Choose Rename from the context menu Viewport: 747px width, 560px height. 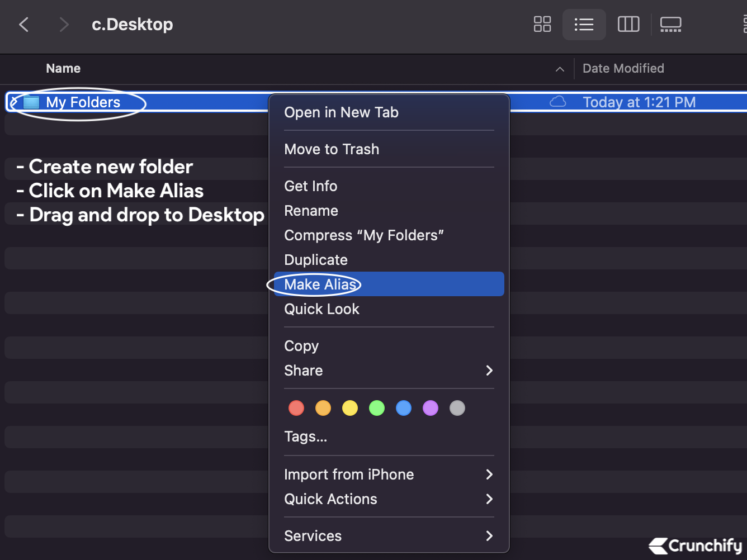[389, 211]
